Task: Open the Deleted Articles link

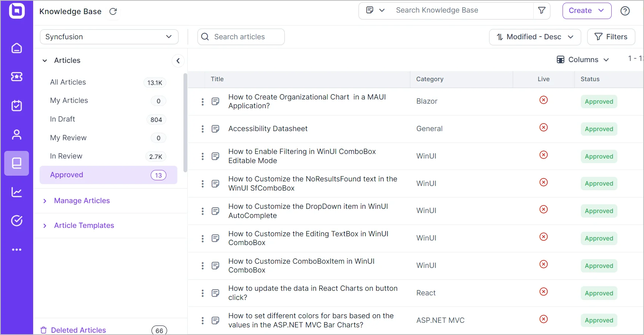Action: tap(78, 330)
